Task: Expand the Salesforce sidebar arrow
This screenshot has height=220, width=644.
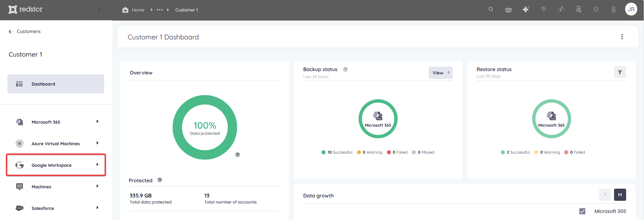Action: pyautogui.click(x=97, y=208)
